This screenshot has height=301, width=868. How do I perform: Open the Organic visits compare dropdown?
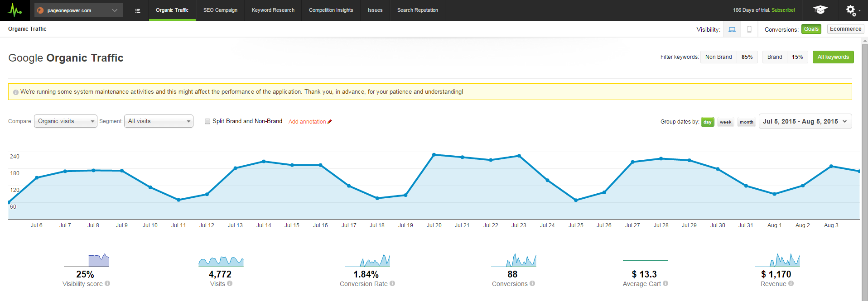coord(66,121)
